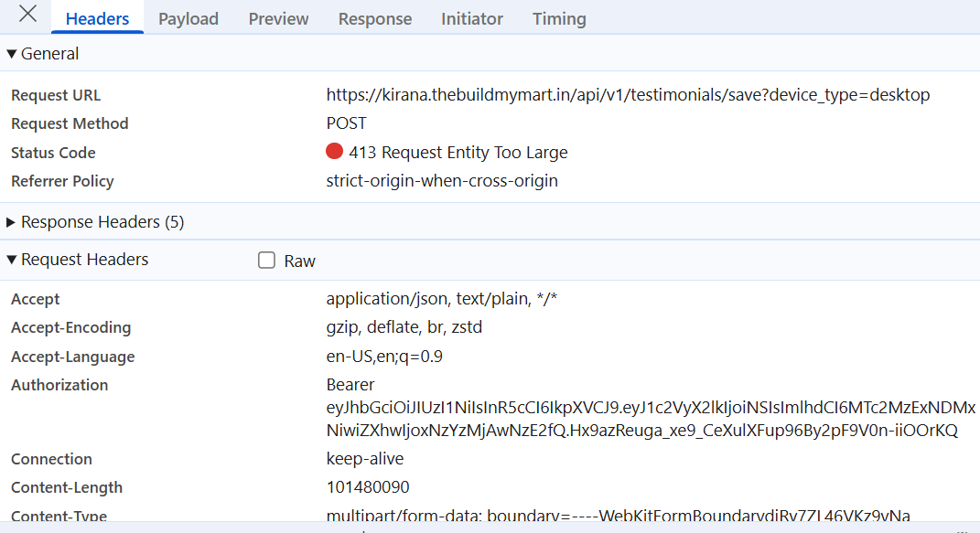The height and width of the screenshot is (533, 980).
Task: Open the Initiator tab
Action: [x=472, y=18]
